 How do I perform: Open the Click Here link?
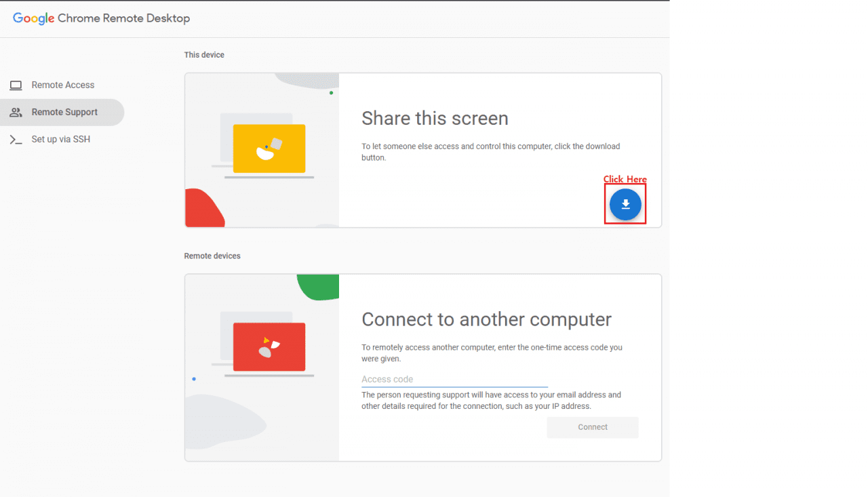click(625, 179)
